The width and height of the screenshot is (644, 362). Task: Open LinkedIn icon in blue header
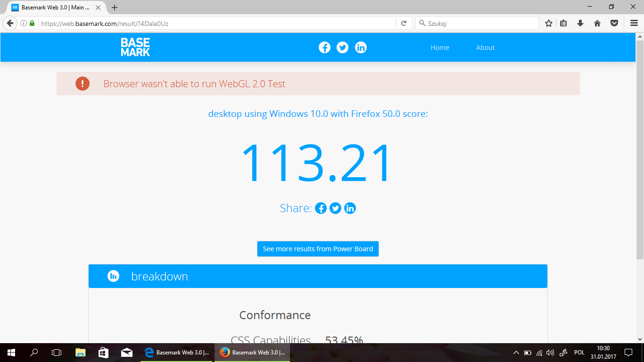click(x=361, y=47)
